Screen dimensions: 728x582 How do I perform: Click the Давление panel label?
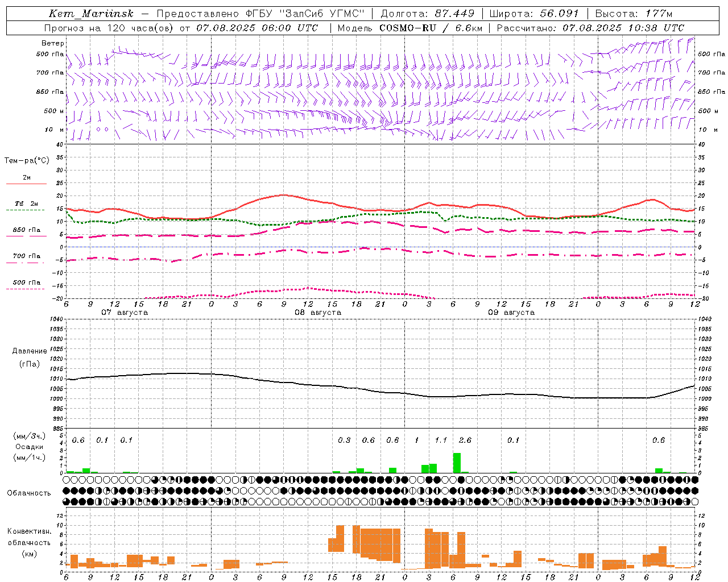(30, 351)
